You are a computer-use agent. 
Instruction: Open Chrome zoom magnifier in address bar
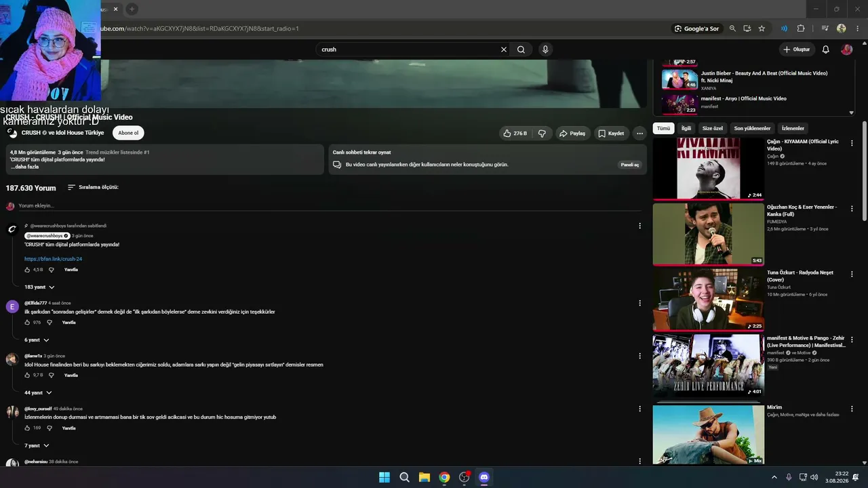click(732, 28)
